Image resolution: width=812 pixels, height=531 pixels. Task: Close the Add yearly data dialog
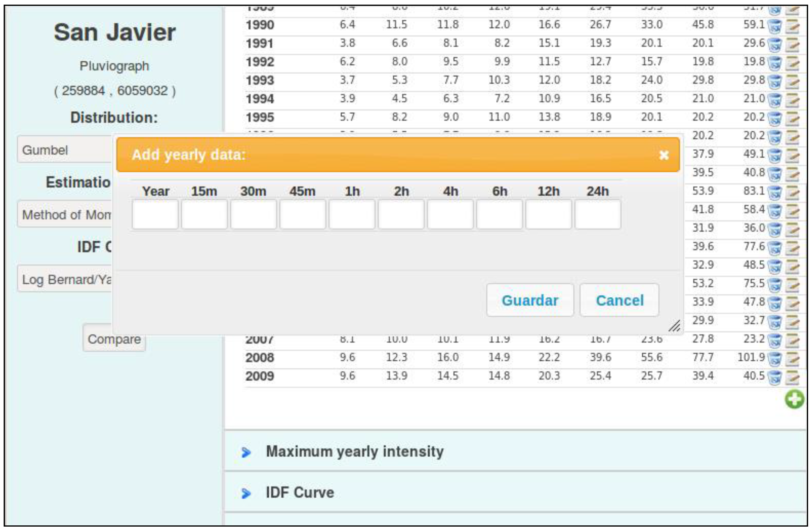click(663, 155)
